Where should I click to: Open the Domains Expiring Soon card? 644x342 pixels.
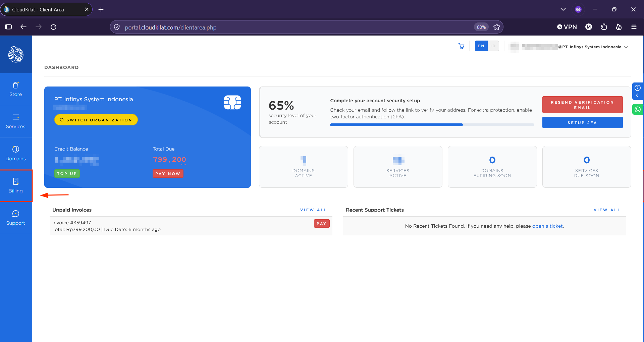[492, 167]
